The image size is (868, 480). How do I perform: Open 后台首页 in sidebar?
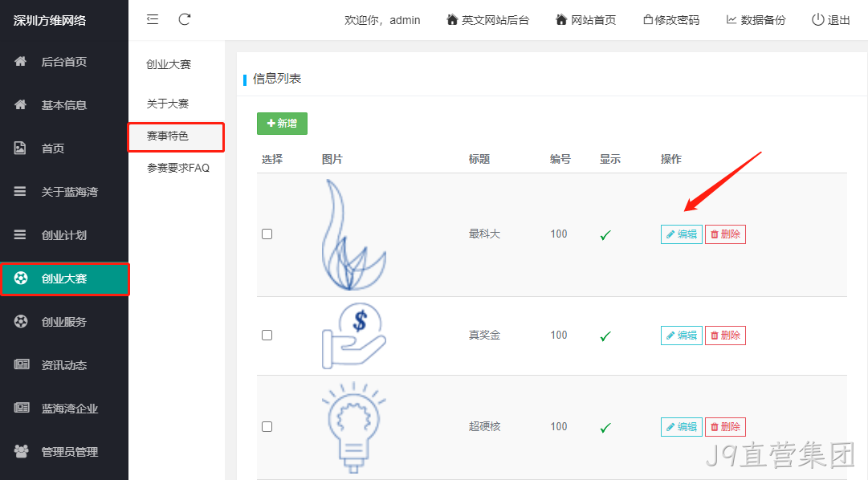pos(64,62)
